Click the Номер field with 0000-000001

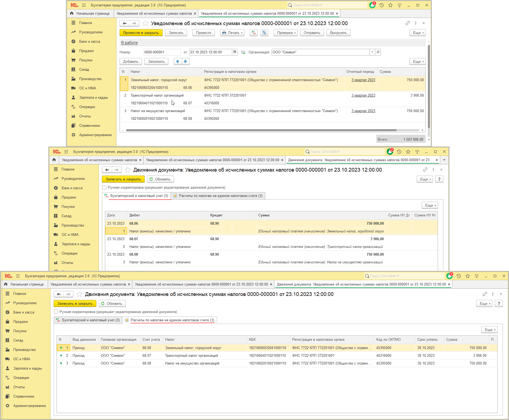click(162, 52)
